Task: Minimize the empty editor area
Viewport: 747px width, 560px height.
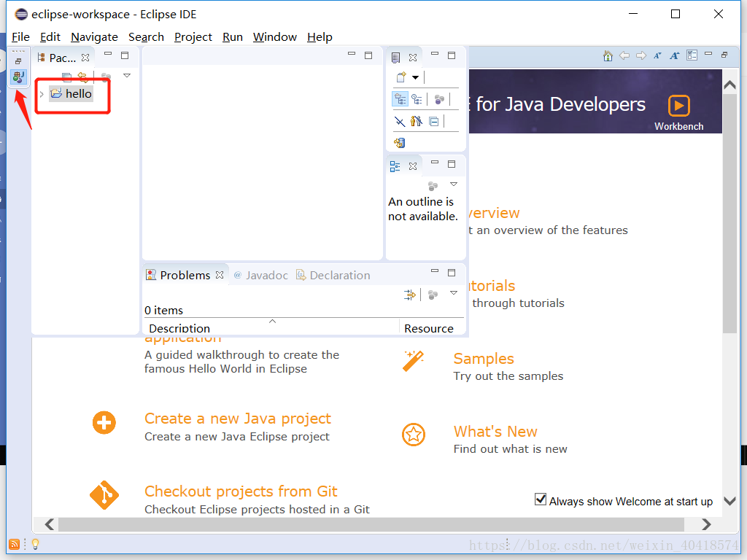Action: [x=352, y=54]
